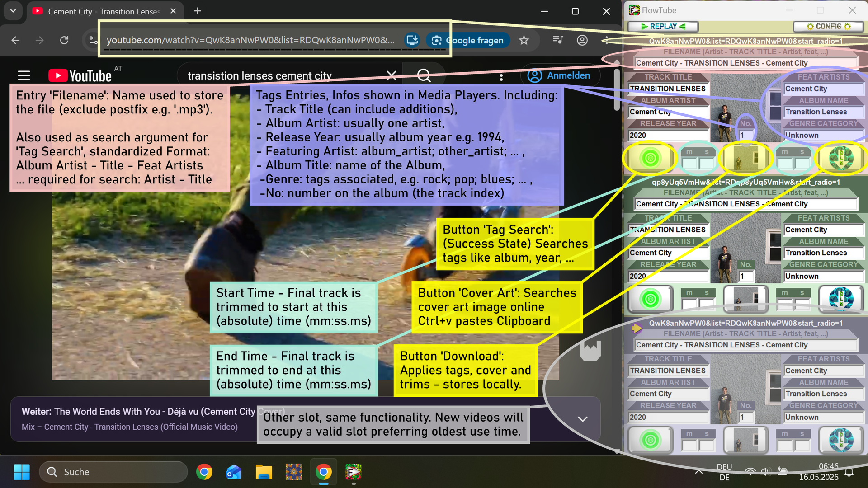Open Chrome media controls icon
The width and height of the screenshot is (868, 488).
[x=558, y=40]
